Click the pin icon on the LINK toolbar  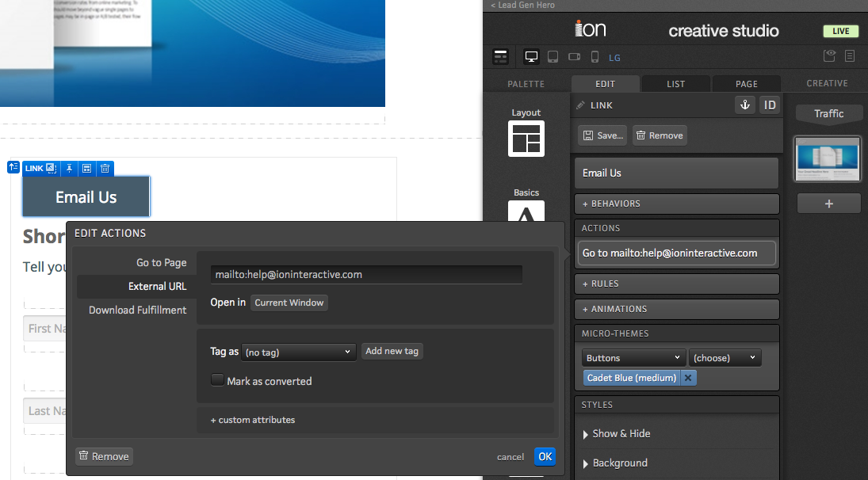[x=69, y=168]
